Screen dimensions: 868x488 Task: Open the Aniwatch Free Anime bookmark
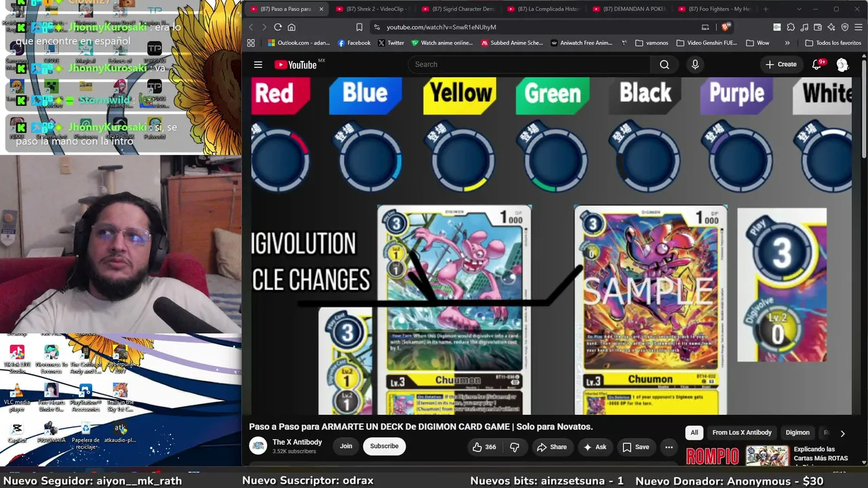click(582, 43)
